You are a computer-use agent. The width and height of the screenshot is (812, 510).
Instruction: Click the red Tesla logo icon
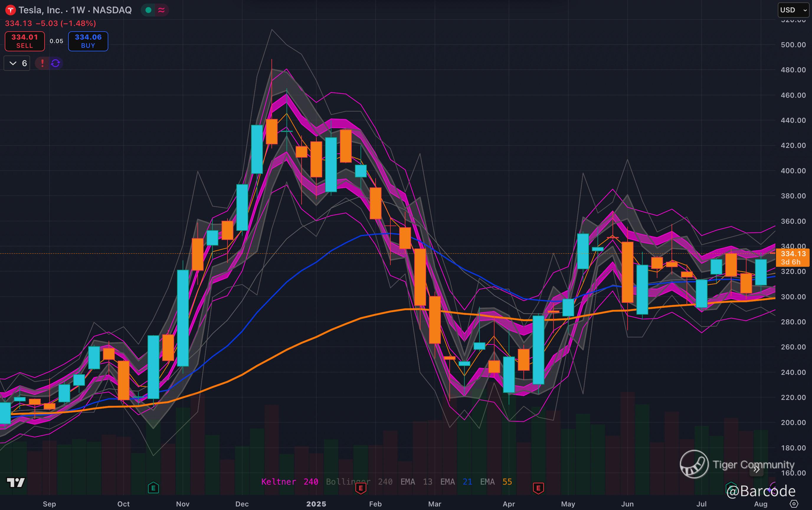(x=10, y=10)
